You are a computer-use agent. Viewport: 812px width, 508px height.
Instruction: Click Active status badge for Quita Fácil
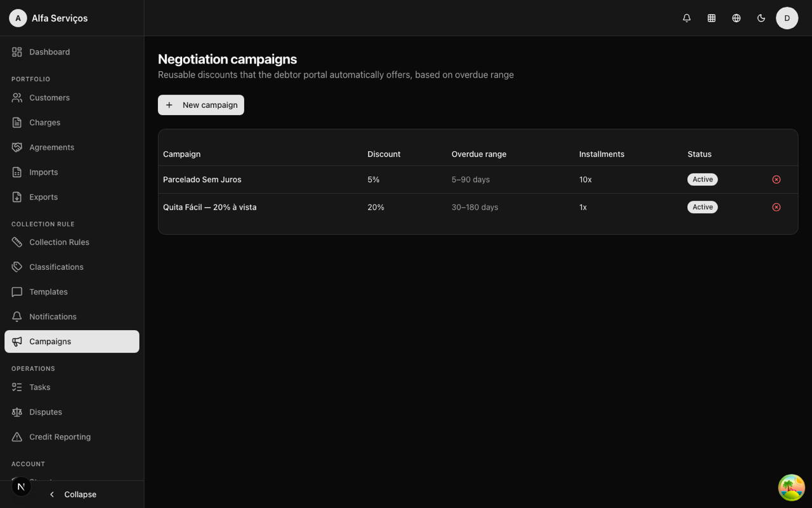tap(702, 207)
